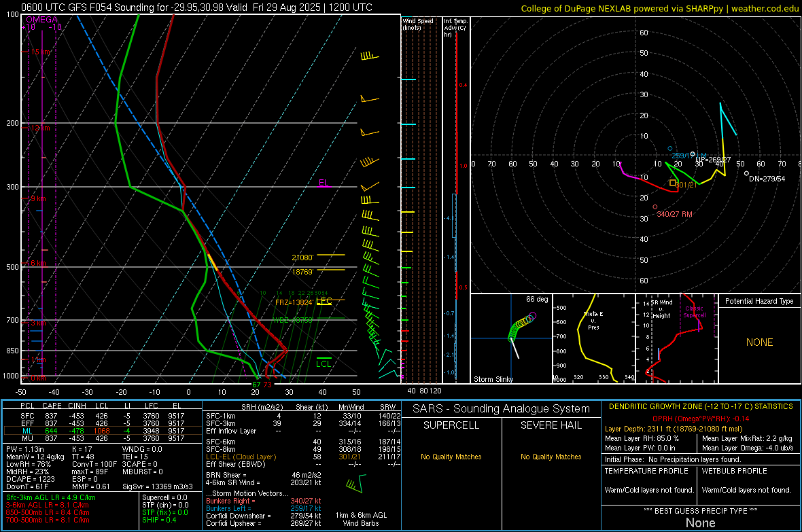Select the MU parcel row

[103, 438]
